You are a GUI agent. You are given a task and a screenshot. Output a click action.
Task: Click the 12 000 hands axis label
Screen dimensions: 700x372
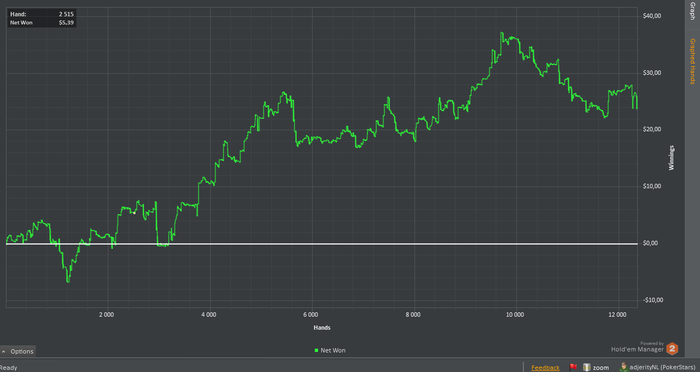point(617,314)
